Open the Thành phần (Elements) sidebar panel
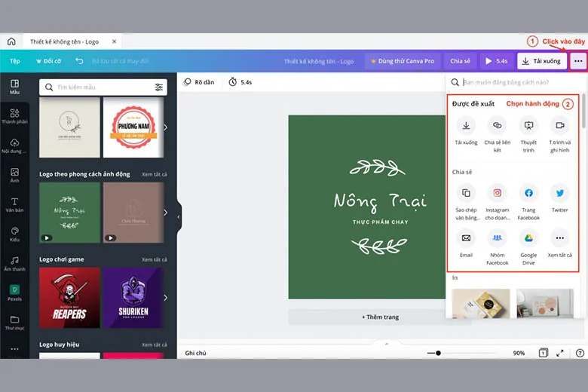 pyautogui.click(x=14, y=116)
